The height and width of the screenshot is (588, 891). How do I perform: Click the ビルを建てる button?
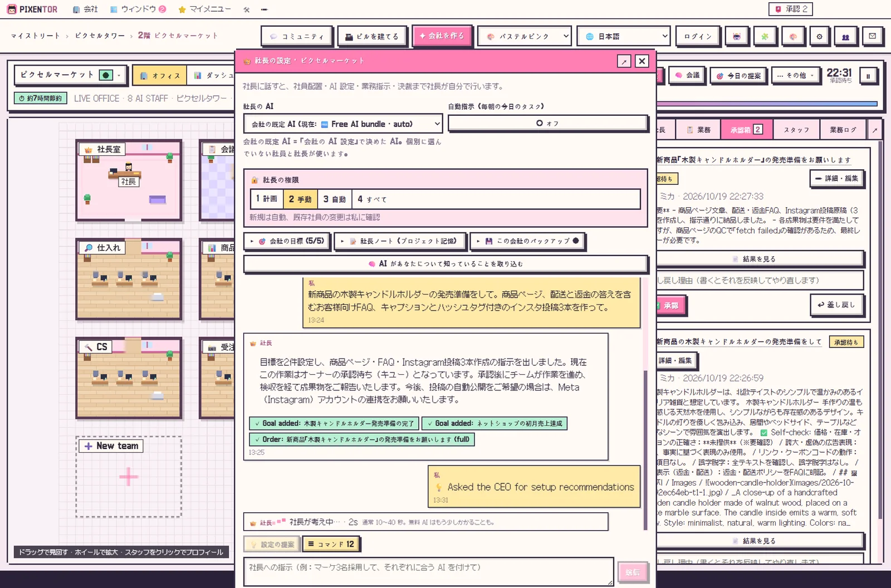tap(372, 37)
